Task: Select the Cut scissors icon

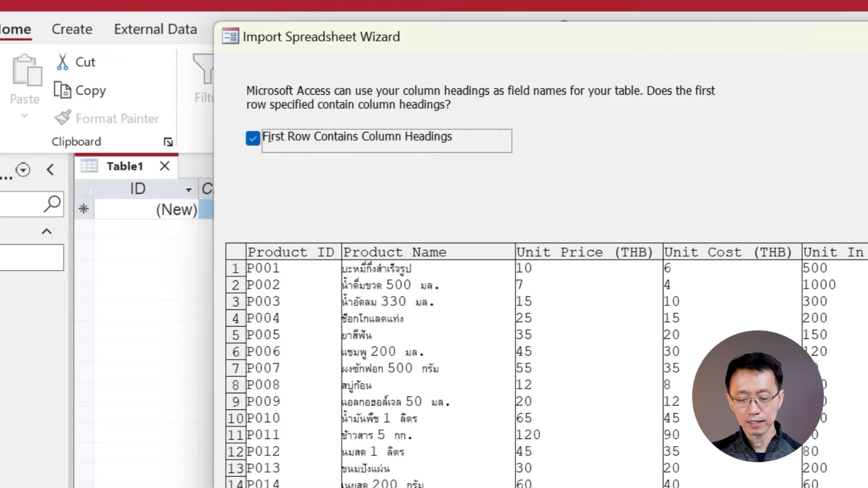Action: [x=63, y=61]
